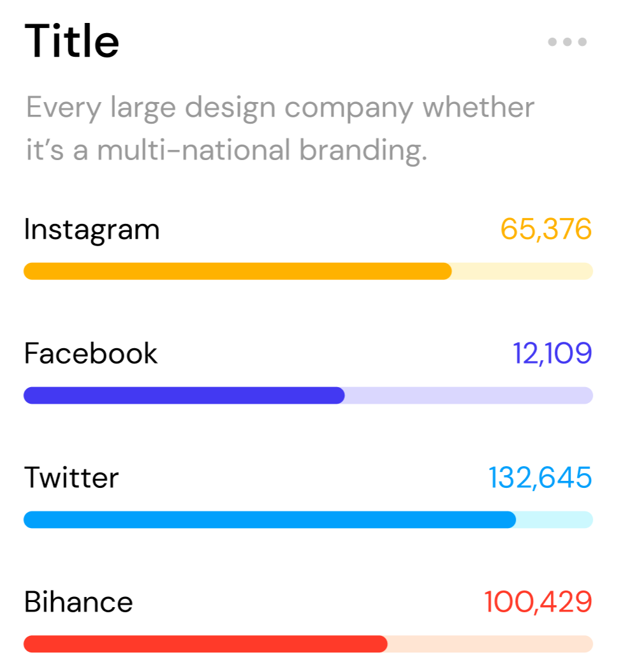
Task: Click the orange Instagram progress bar fill
Action: [238, 271]
